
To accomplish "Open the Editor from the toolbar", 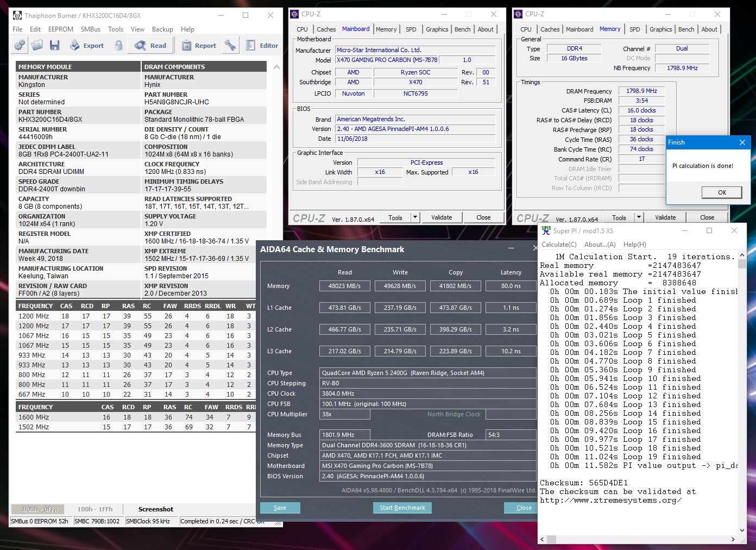I will [262, 46].
